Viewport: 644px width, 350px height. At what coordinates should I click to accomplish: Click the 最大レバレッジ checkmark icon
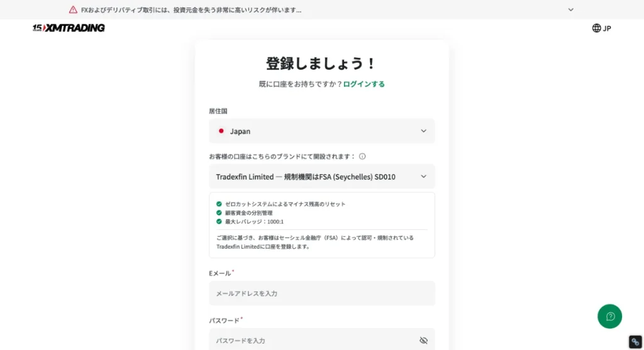click(219, 222)
